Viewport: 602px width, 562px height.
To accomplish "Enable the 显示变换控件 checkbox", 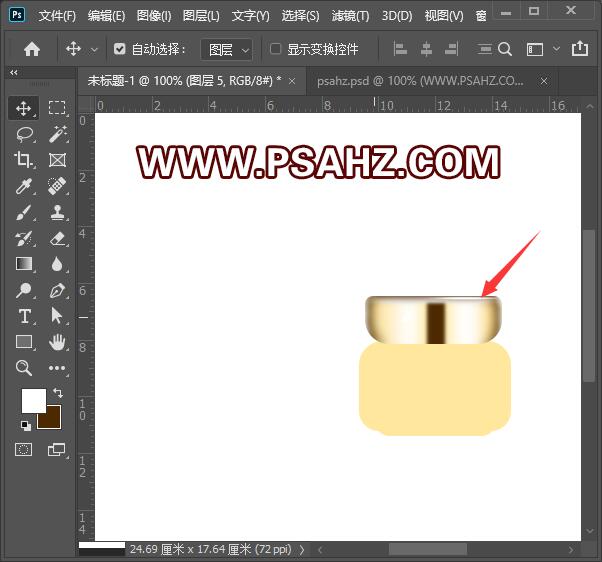I will 275,49.
